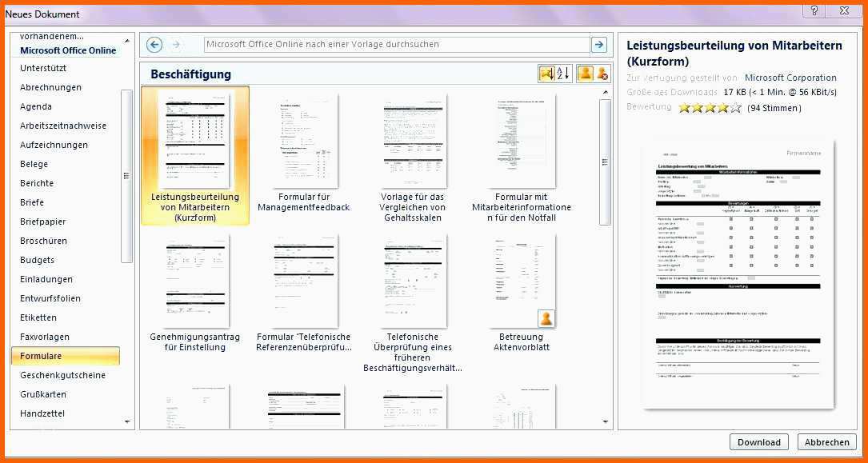The height and width of the screenshot is (463, 868).
Task: Click the Download button
Action: click(x=759, y=442)
